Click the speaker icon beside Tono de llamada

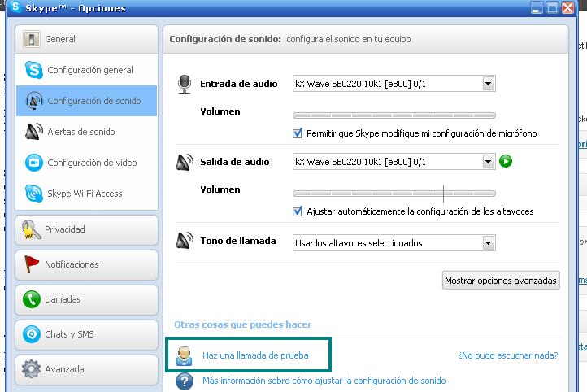[184, 242]
